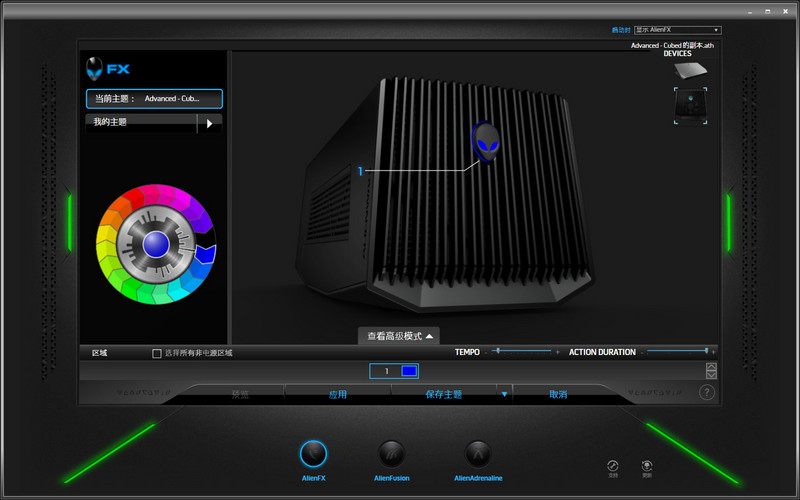The image size is (800, 500).
Task: Enable the 选择所有非电源区域 checkbox
Action: (x=157, y=353)
